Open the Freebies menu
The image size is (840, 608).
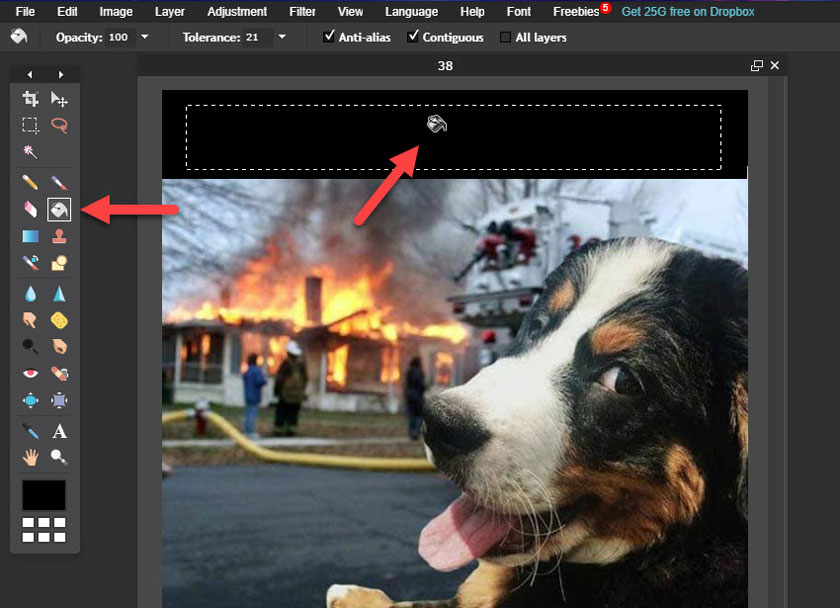click(576, 11)
